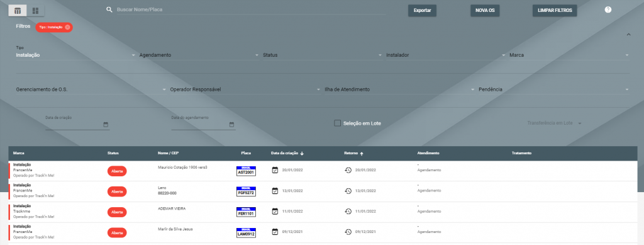The width and height of the screenshot is (644, 245).
Task: Open Gerenciamento de O.S. dropdown
Action: click(x=91, y=89)
